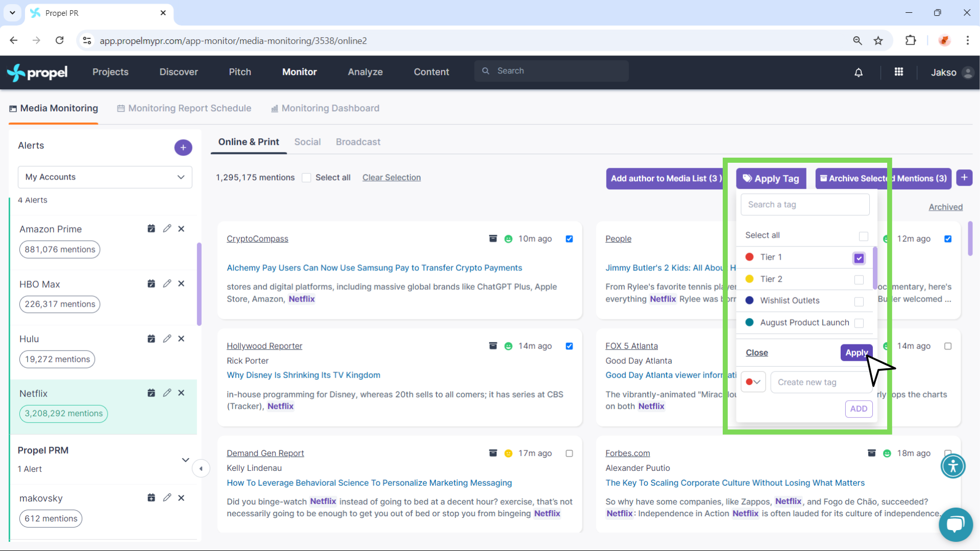980x551 pixels.
Task: Click the Search a tag field
Action: (805, 205)
